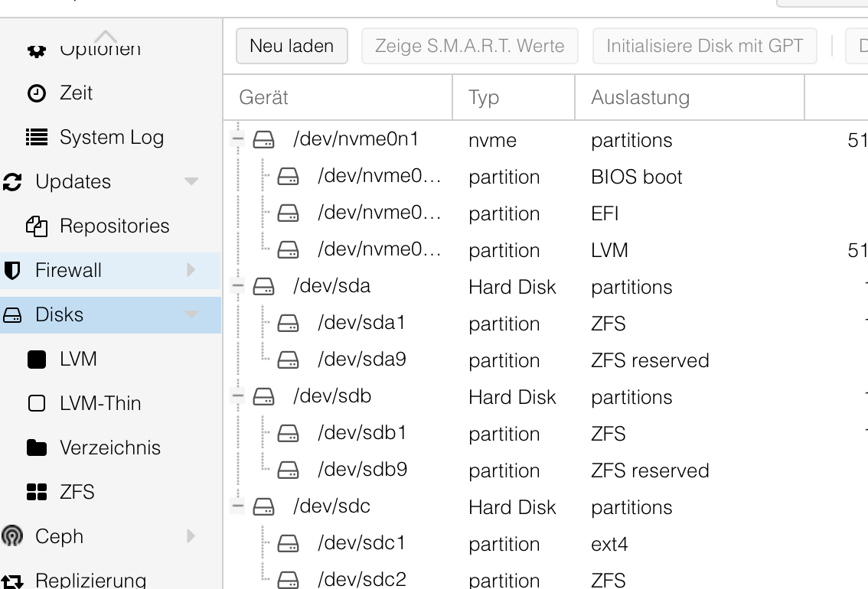The width and height of the screenshot is (868, 589).
Task: Click the Ceph icon in sidebar
Action: (x=12, y=536)
